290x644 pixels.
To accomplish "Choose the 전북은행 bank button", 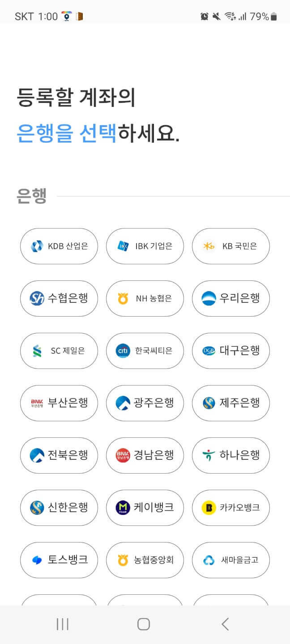I will point(59,455).
